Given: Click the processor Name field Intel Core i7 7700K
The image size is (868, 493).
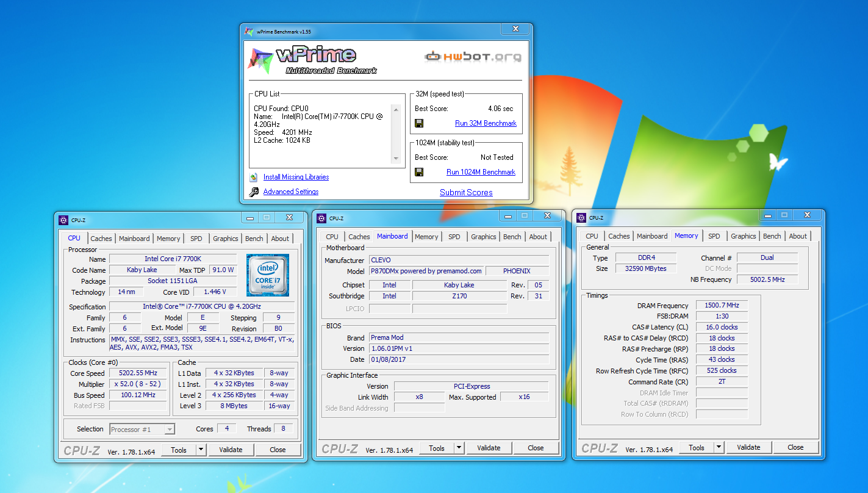Looking at the screenshot, I should pos(173,259).
